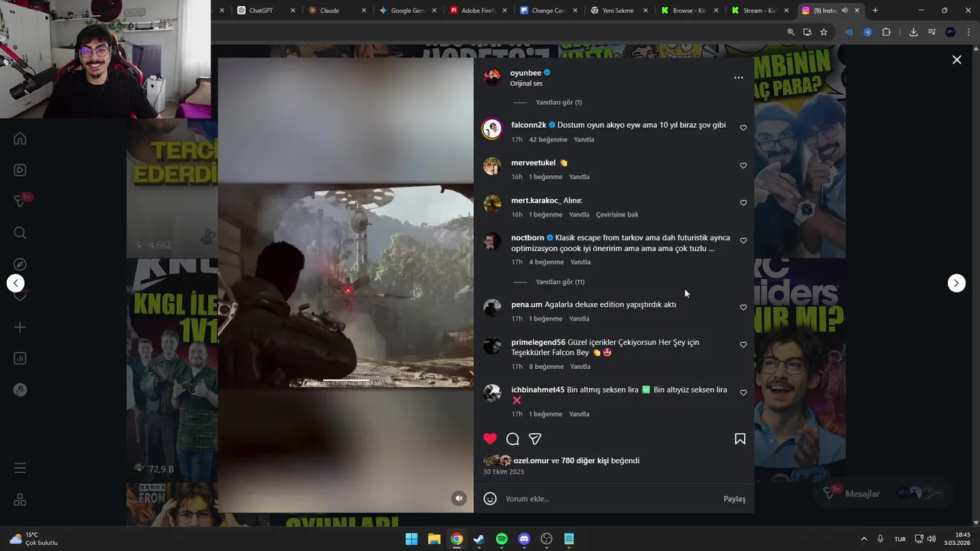The image size is (980, 551).
Task: Open Chrome zoom magnifier icon in address bar
Action: [x=791, y=32]
